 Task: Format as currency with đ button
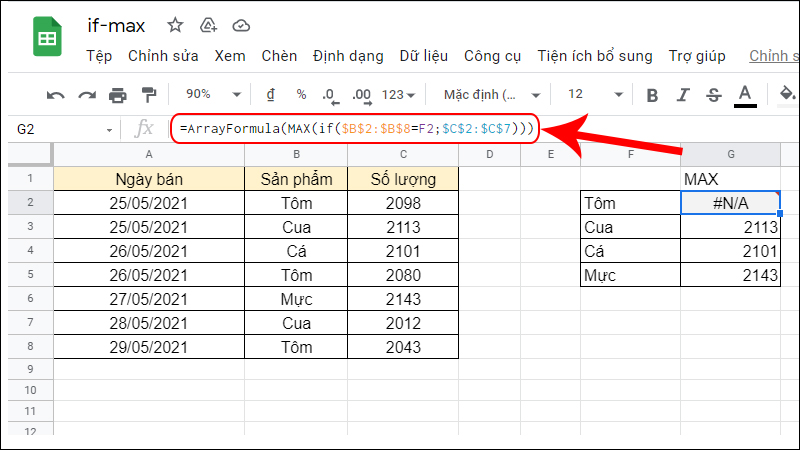(x=270, y=94)
